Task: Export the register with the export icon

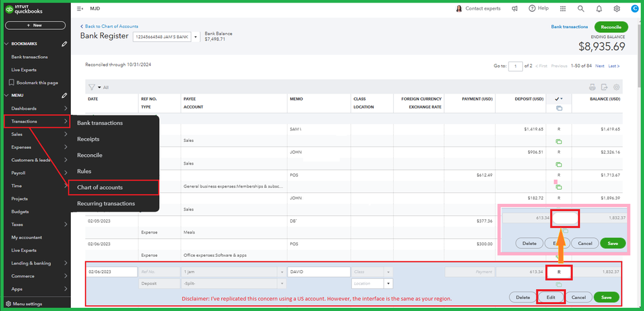Action: click(604, 87)
